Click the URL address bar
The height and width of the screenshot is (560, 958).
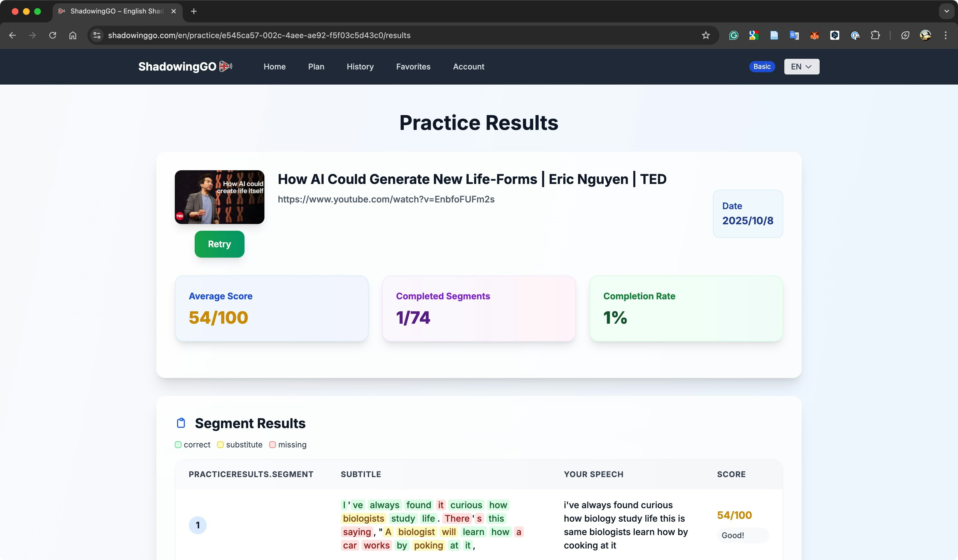point(380,35)
